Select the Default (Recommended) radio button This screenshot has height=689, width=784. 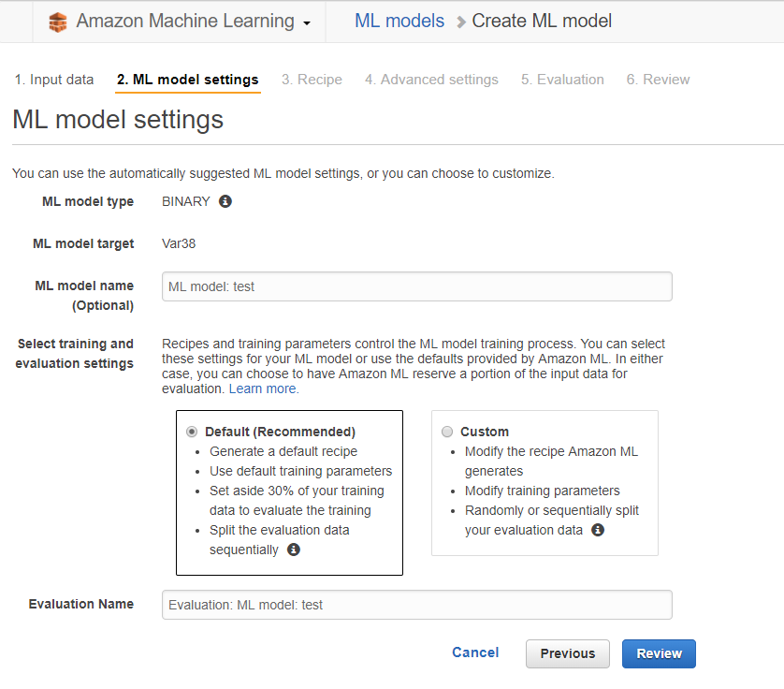[192, 432]
